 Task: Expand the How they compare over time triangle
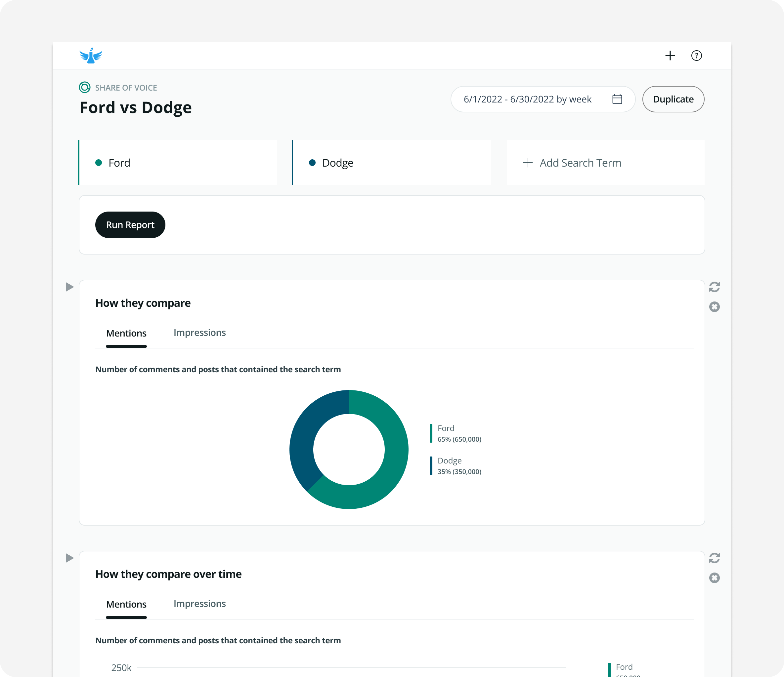pos(69,558)
